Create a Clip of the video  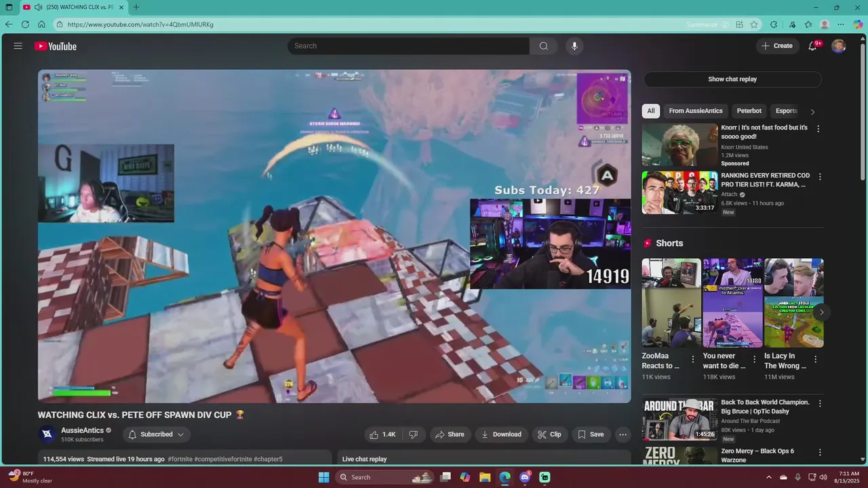click(x=549, y=434)
